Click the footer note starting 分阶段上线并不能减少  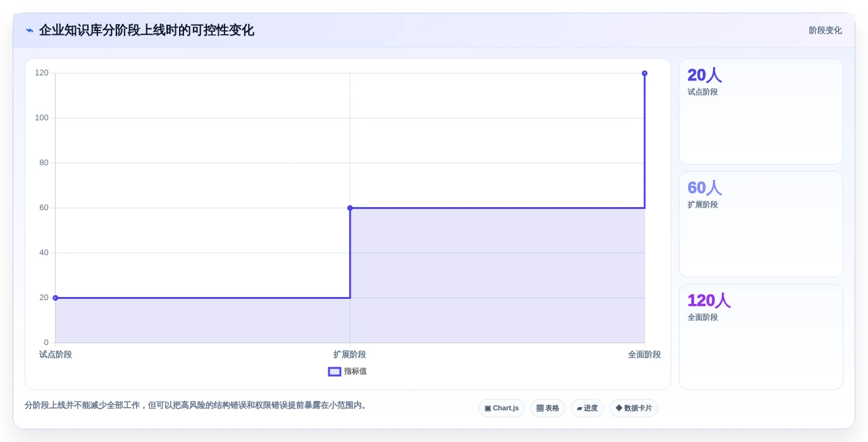[197, 405]
